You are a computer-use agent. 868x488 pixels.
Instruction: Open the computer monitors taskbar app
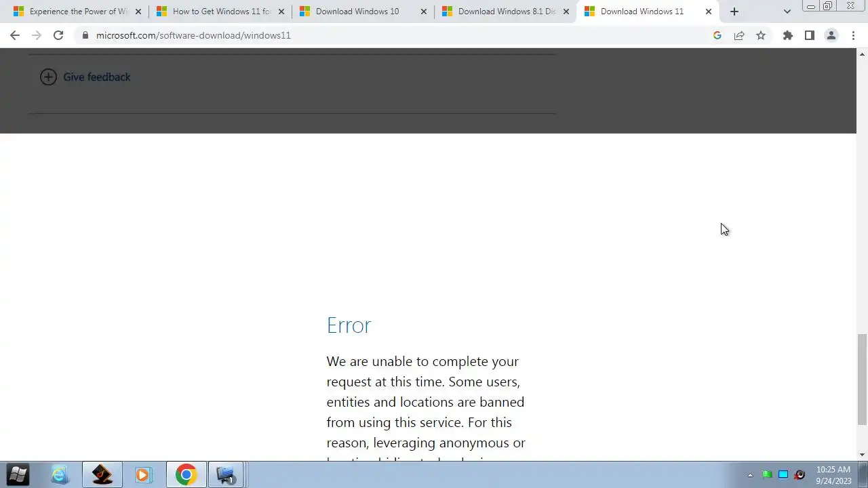[x=226, y=474]
